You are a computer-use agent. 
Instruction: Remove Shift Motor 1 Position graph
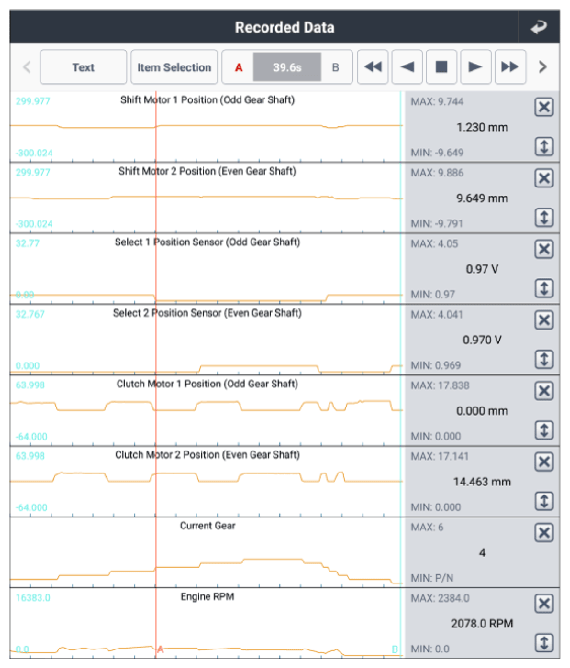coord(544,107)
